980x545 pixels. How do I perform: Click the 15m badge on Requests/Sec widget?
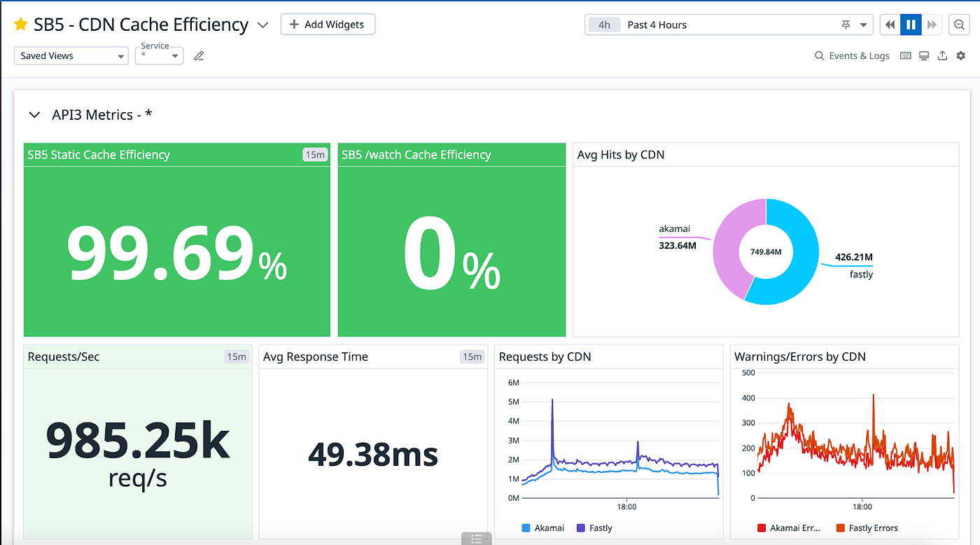[237, 357]
